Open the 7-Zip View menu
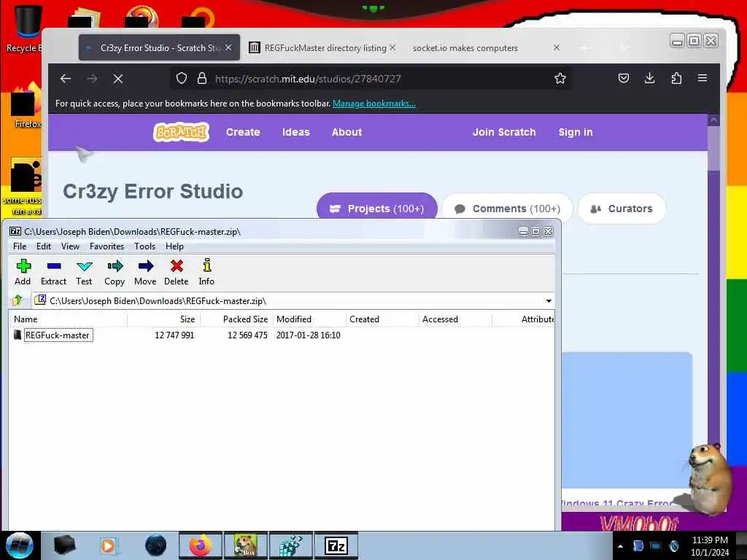Viewport: 747px width, 560px height. pos(70,246)
